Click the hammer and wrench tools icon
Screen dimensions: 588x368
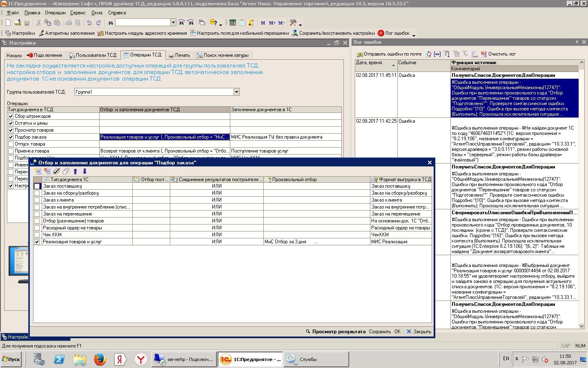click(x=293, y=23)
